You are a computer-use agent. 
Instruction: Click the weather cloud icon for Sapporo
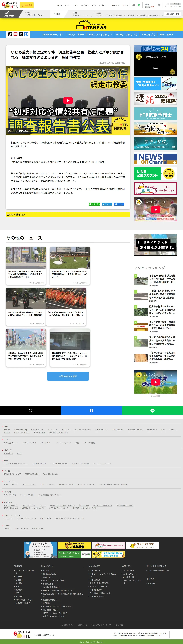158,5
